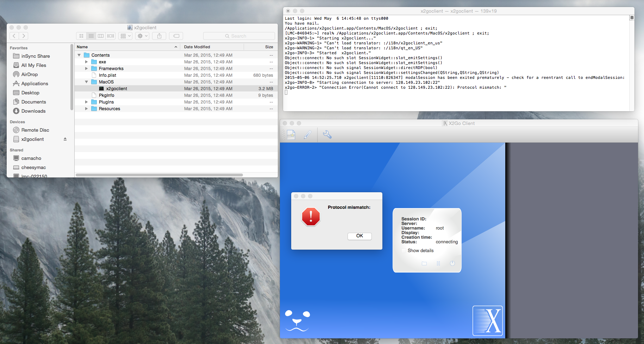Switch Finder to list view
The image size is (644, 344).
pyautogui.click(x=91, y=36)
